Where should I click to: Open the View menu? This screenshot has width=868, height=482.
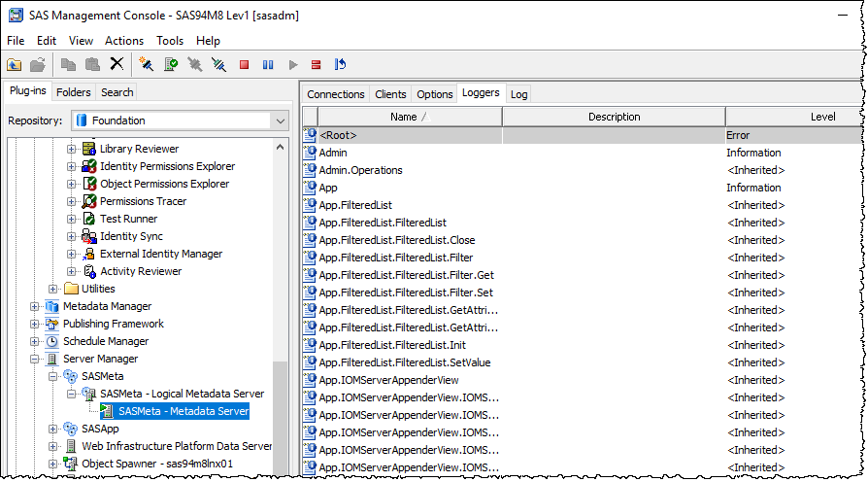click(x=81, y=41)
